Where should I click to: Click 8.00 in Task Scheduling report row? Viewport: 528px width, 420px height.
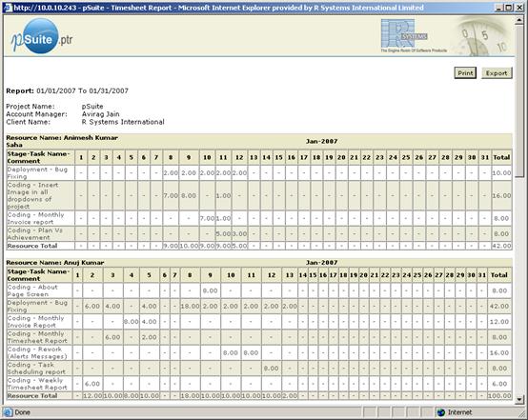271,369
